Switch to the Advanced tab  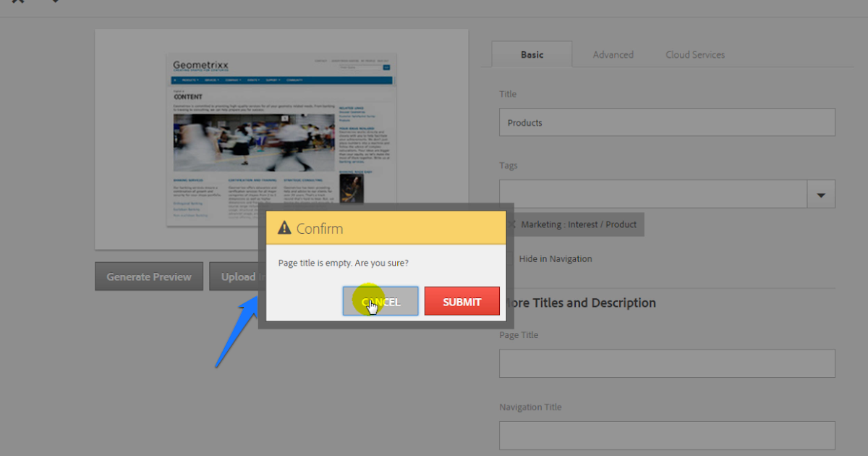pos(613,54)
